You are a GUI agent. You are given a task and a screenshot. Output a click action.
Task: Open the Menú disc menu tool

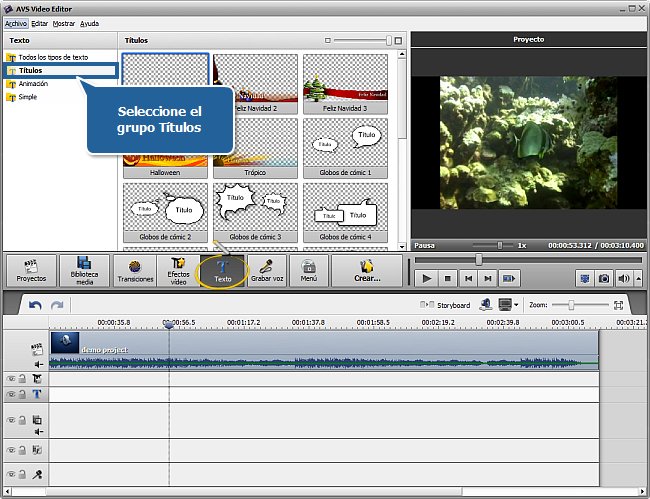309,270
